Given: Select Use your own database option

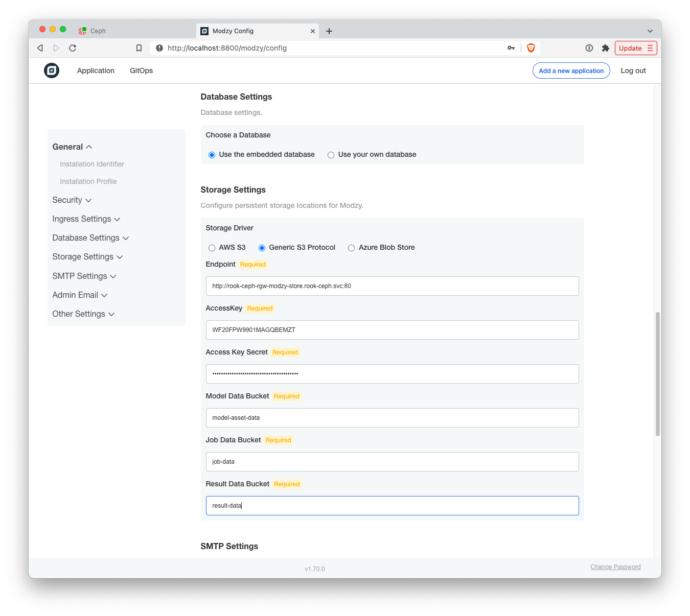Looking at the screenshot, I should pyautogui.click(x=331, y=155).
